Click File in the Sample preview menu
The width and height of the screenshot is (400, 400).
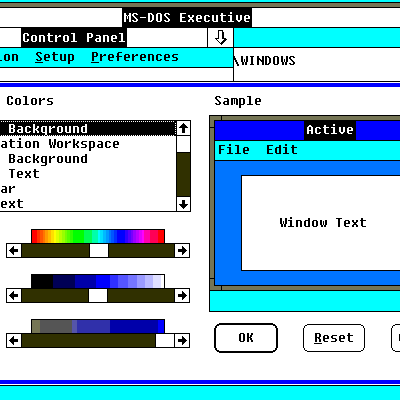point(234,150)
